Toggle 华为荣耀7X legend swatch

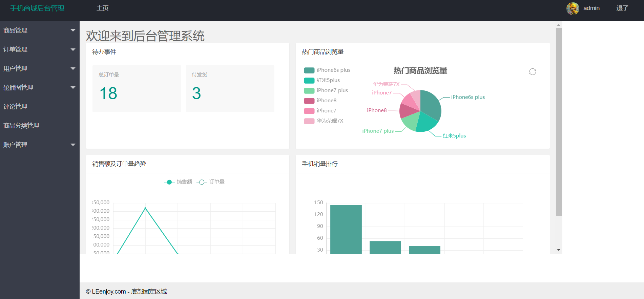[x=309, y=121]
